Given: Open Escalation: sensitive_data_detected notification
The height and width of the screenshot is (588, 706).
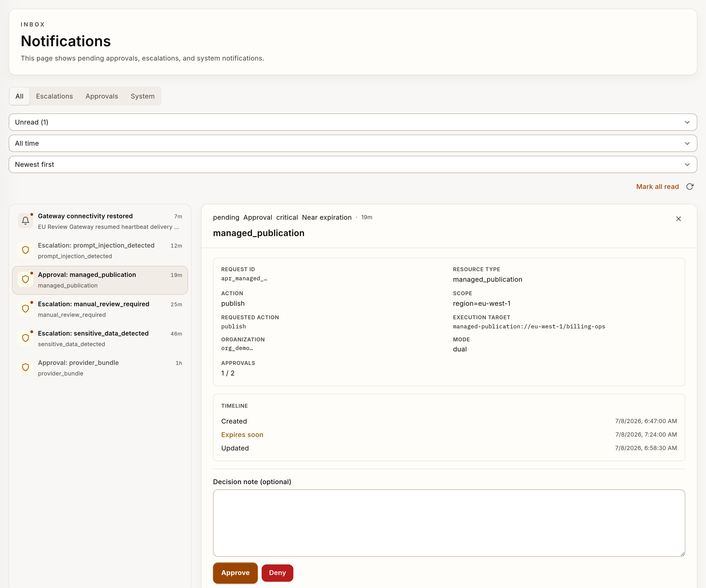Looking at the screenshot, I should point(100,339).
